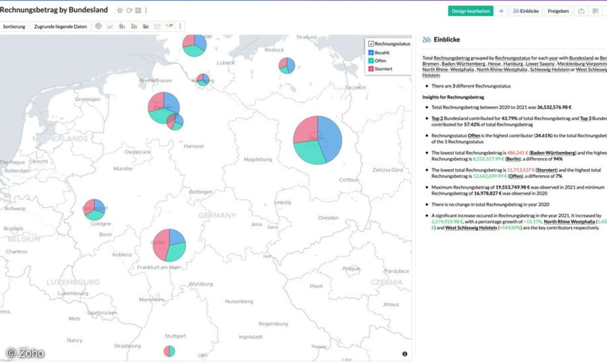Click the Einblicke panel header icon

426,39
